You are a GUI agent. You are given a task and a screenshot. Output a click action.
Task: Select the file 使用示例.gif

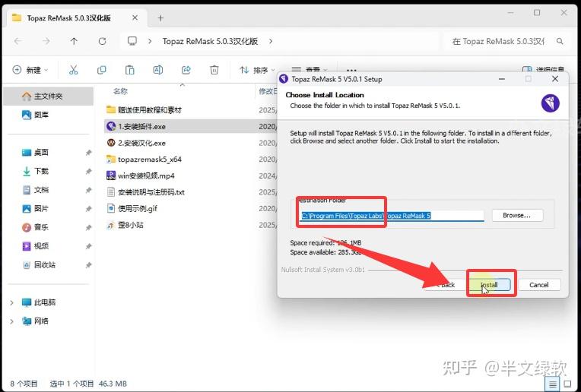tap(132, 208)
